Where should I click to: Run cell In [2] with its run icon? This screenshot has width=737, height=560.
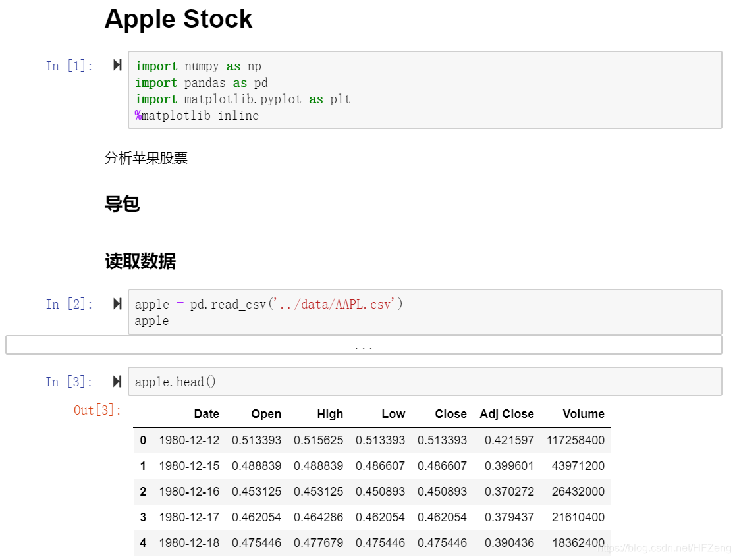coord(117,304)
